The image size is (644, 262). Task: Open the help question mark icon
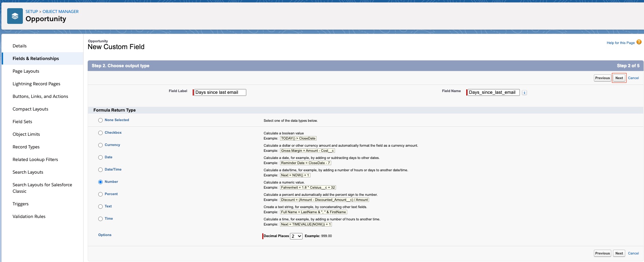click(639, 42)
